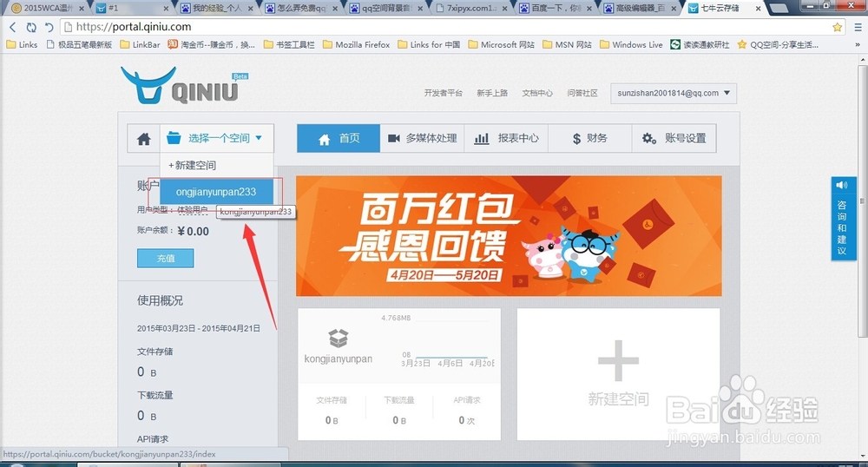Viewport: 868px width, 467px height.
Task: Switch to the 怎么弄免费qq browser tab
Action: pos(302,9)
